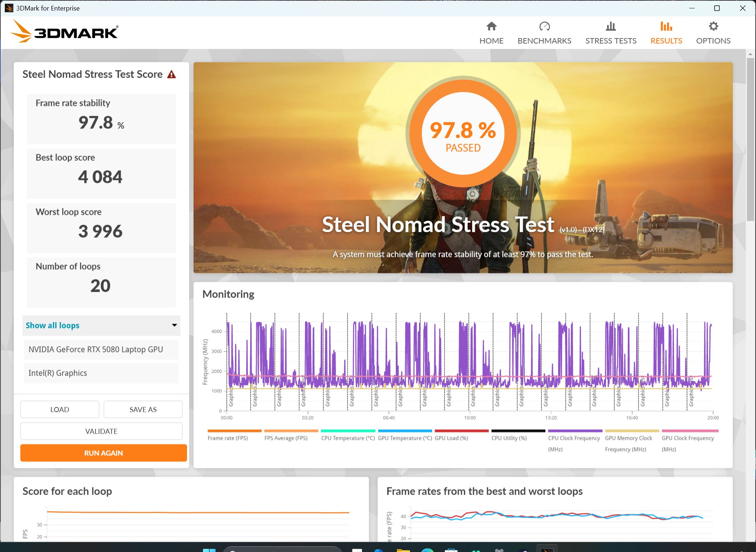This screenshot has width=756, height=552.
Task: Click the VALIDATE button
Action: click(x=101, y=431)
